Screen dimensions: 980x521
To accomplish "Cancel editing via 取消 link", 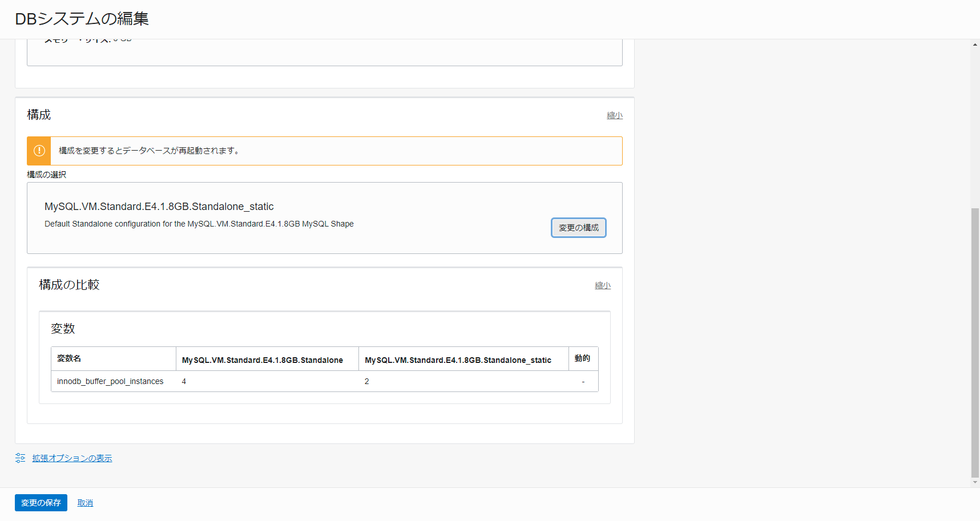I will tap(85, 503).
